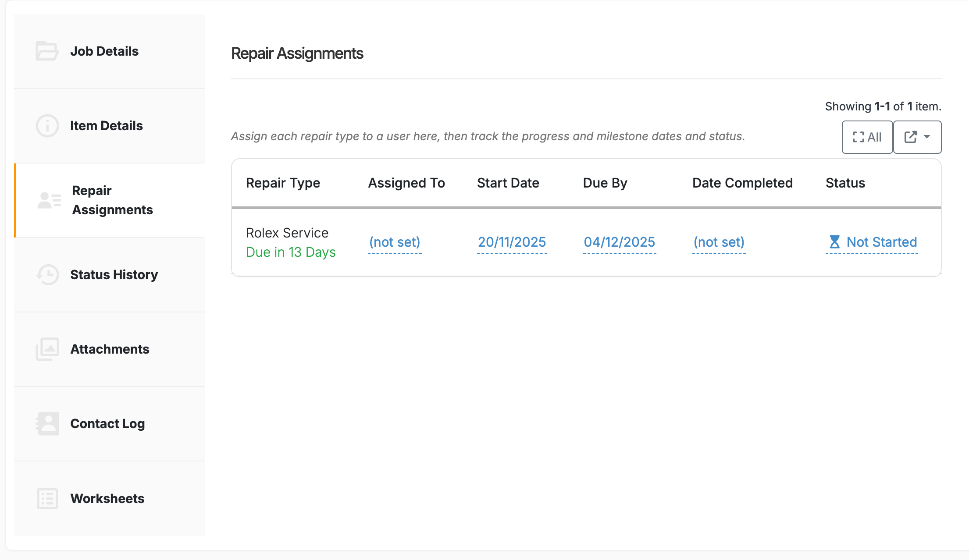Toggle the All expand button
This screenshot has height=560, width=969.
[867, 137]
